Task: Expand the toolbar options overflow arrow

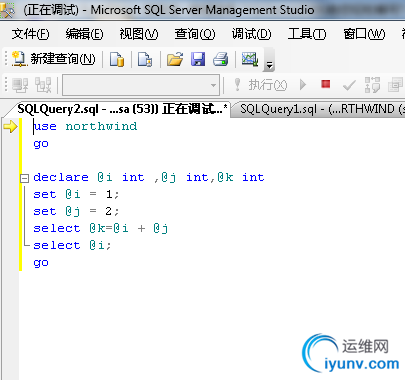Action: point(269,65)
